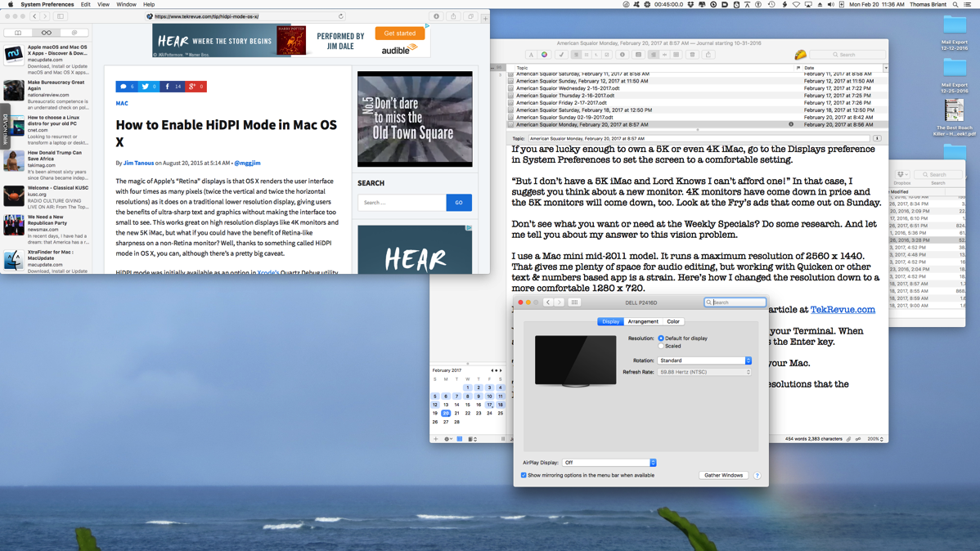Select the Display tab in display preferences
The height and width of the screenshot is (551, 980).
tap(610, 322)
